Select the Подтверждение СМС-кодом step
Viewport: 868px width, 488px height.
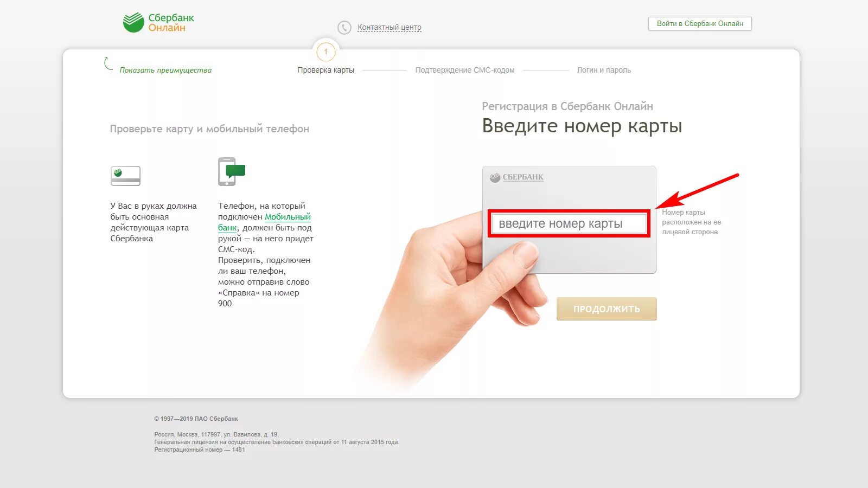click(465, 70)
